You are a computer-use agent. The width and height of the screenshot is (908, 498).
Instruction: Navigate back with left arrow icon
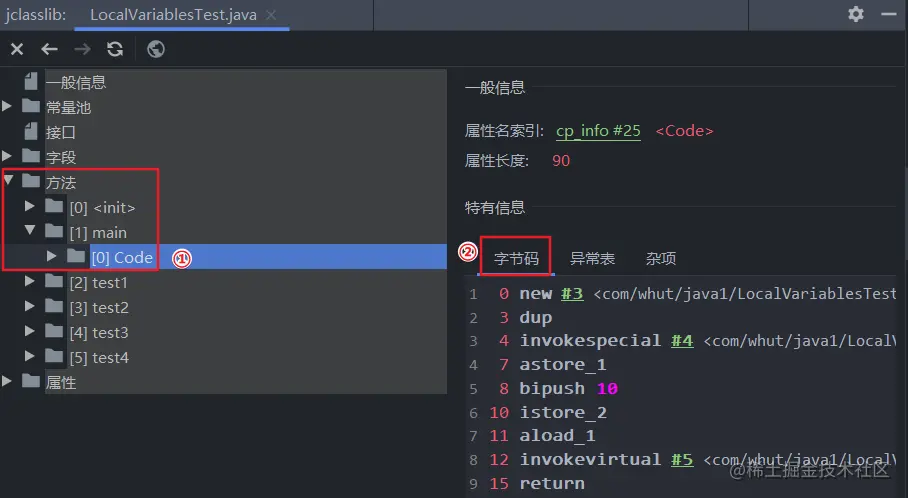49,49
